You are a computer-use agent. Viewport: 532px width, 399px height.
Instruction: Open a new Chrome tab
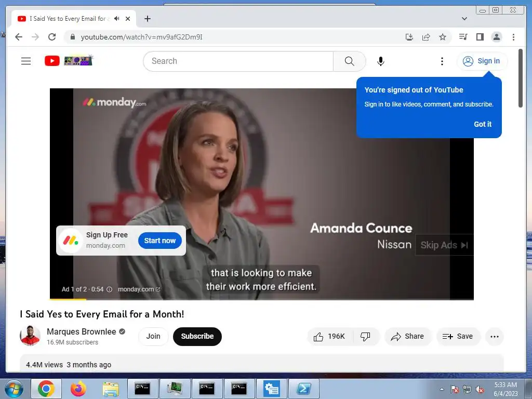coord(147,19)
